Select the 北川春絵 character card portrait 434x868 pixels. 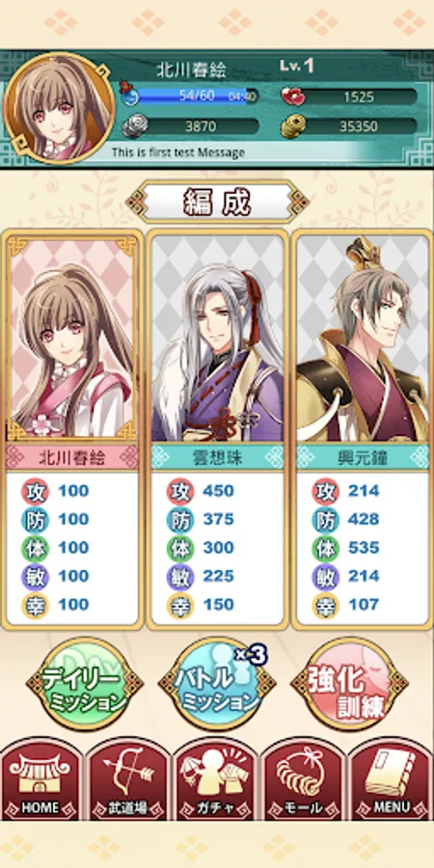[x=72, y=338]
